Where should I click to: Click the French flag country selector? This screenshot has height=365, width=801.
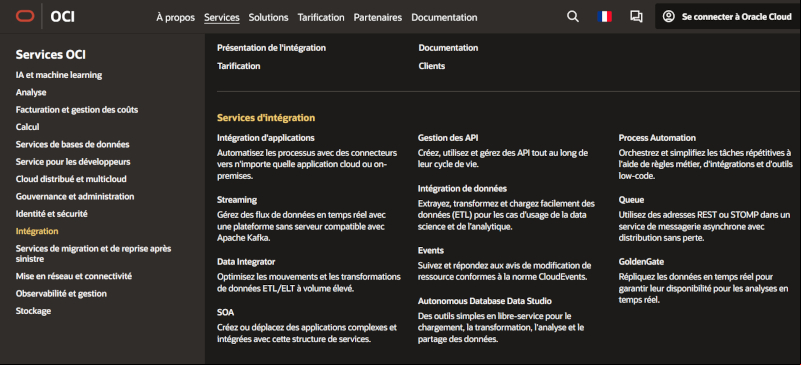click(x=604, y=17)
